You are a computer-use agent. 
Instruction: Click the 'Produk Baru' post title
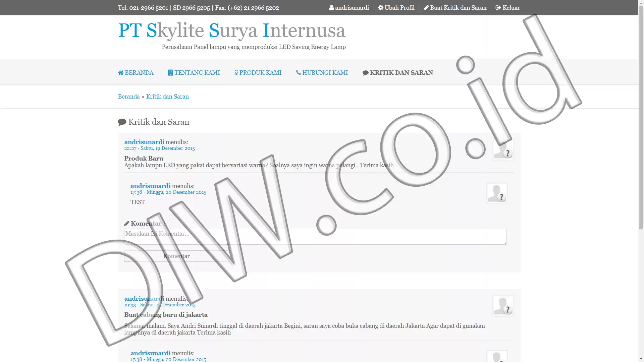coord(144,159)
